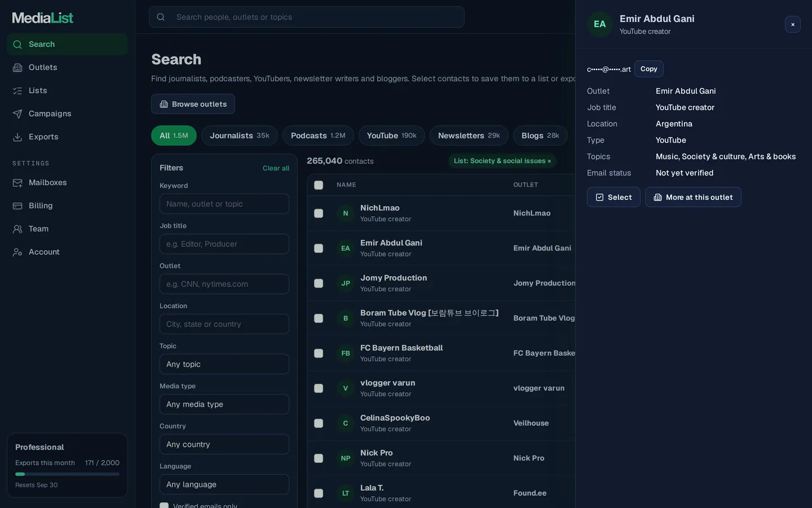
Task: Switch to the Blogs 28k tab
Action: coord(540,135)
